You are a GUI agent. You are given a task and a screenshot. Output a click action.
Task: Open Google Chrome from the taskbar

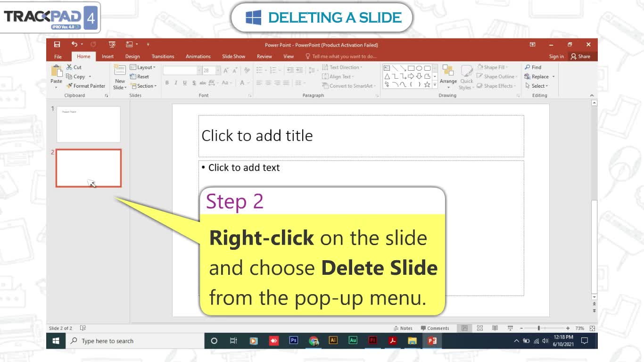click(314, 341)
